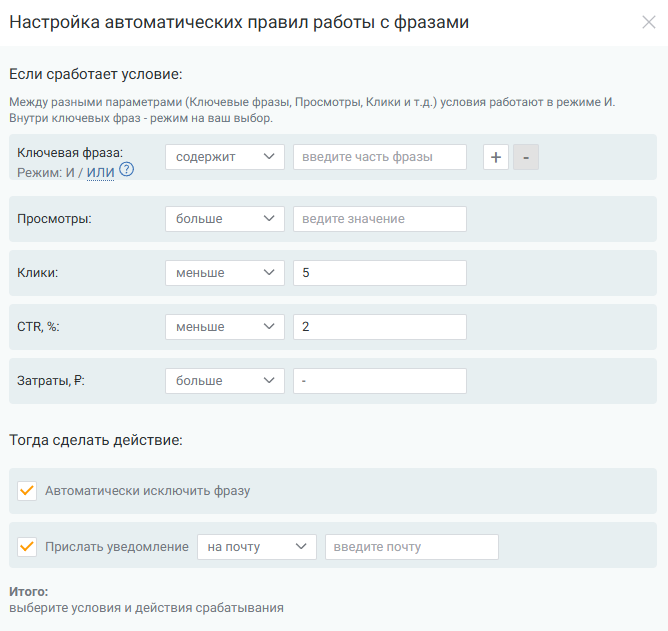Close the rules settings dialog
Screen dimensions: 668x631
coord(649,22)
